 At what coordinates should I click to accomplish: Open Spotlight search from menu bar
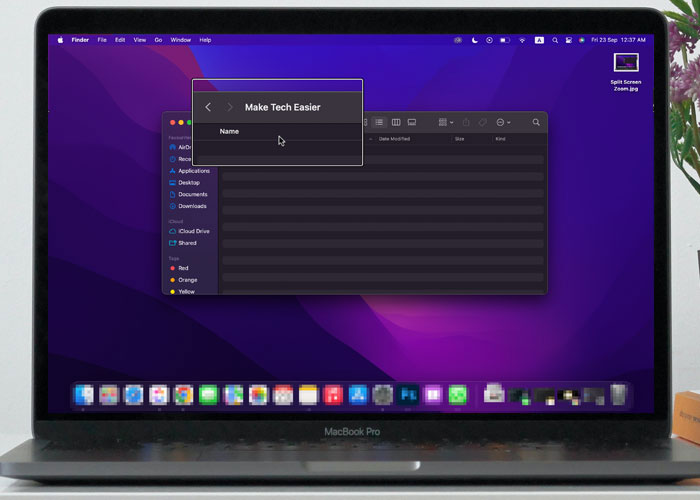[x=555, y=40]
